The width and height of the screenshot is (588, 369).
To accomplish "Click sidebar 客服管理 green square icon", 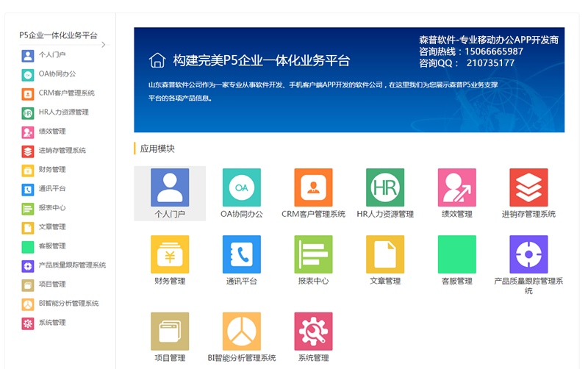I will coord(28,247).
